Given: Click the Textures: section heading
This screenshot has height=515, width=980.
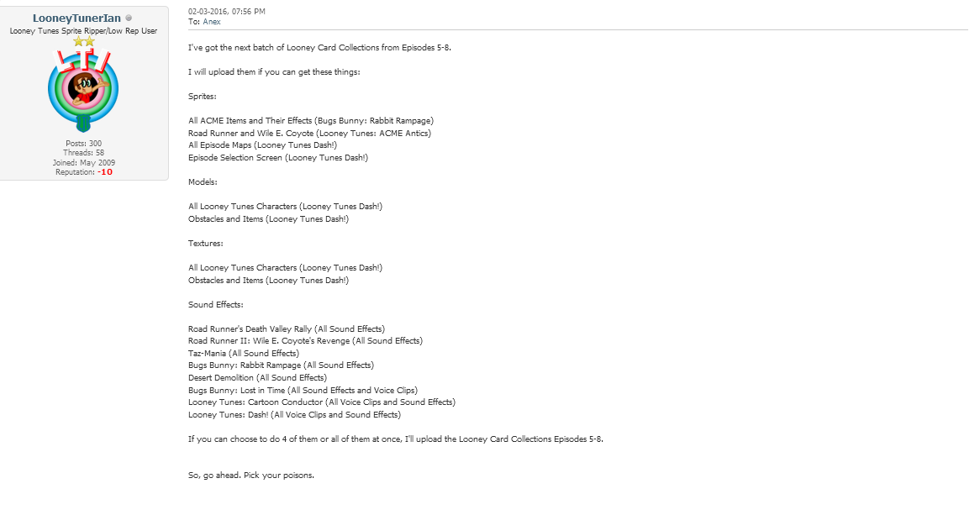Looking at the screenshot, I should point(206,243).
